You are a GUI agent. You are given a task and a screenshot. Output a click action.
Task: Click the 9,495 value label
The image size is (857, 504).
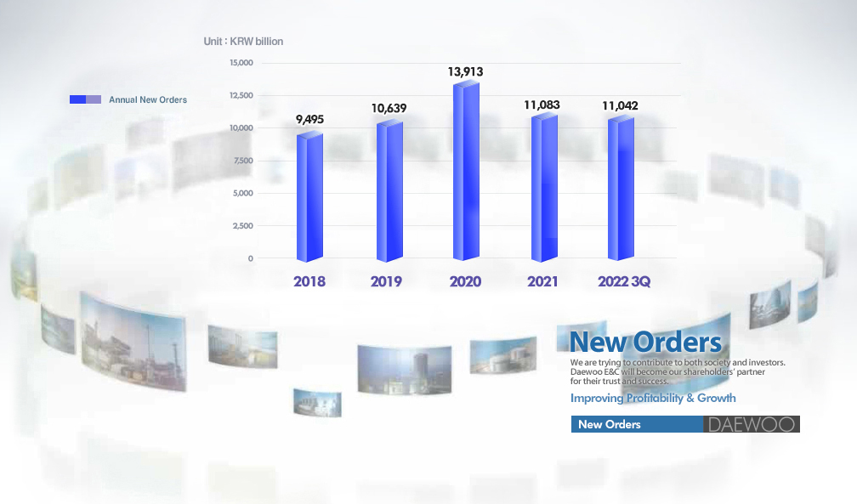point(309,119)
